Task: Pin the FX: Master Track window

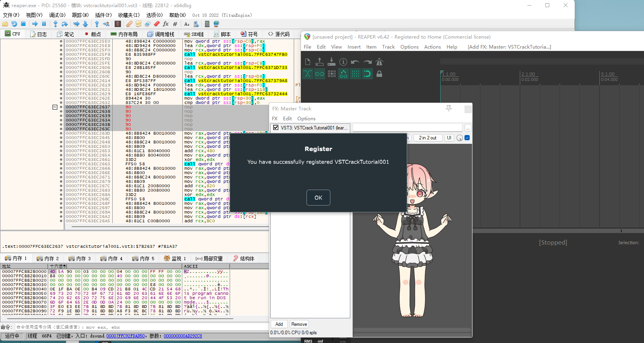Action: [x=449, y=108]
